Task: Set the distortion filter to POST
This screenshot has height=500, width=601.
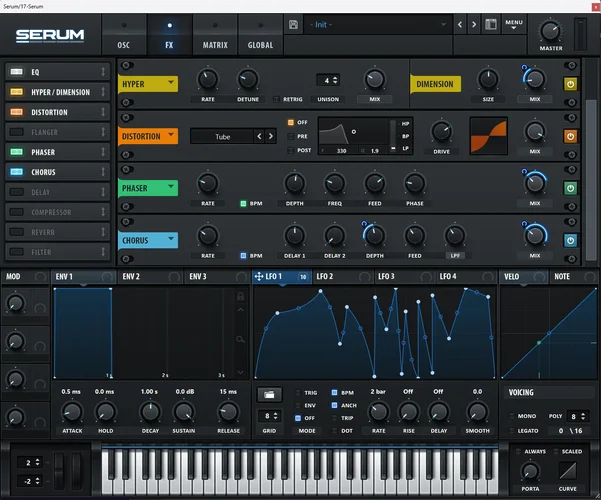Action: coord(291,150)
